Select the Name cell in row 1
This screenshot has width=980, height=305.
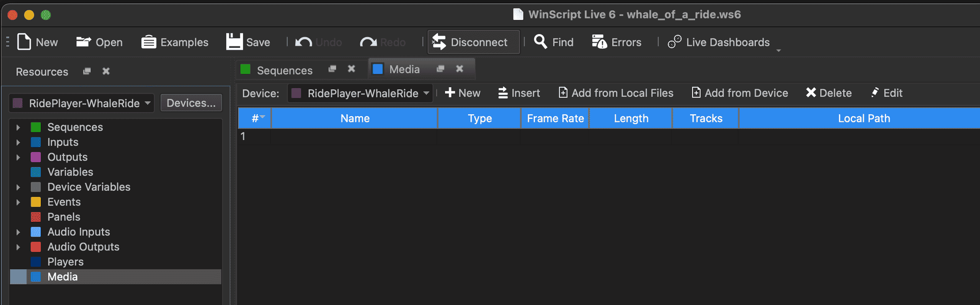[x=354, y=136]
